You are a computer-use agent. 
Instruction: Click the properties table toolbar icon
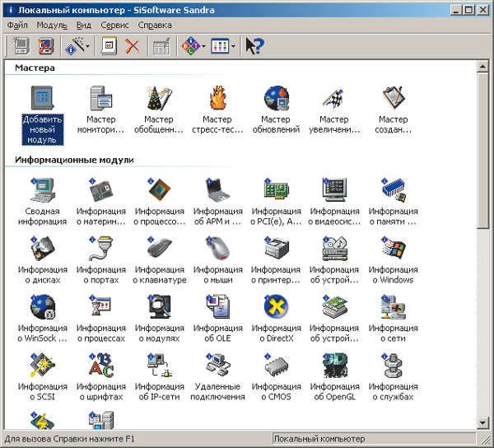point(162,46)
